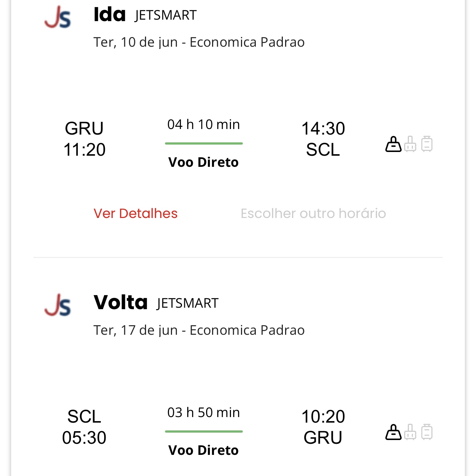The image size is (476, 476).
Task: Select the 14:30 SCL arrival time
Action: pos(323,139)
